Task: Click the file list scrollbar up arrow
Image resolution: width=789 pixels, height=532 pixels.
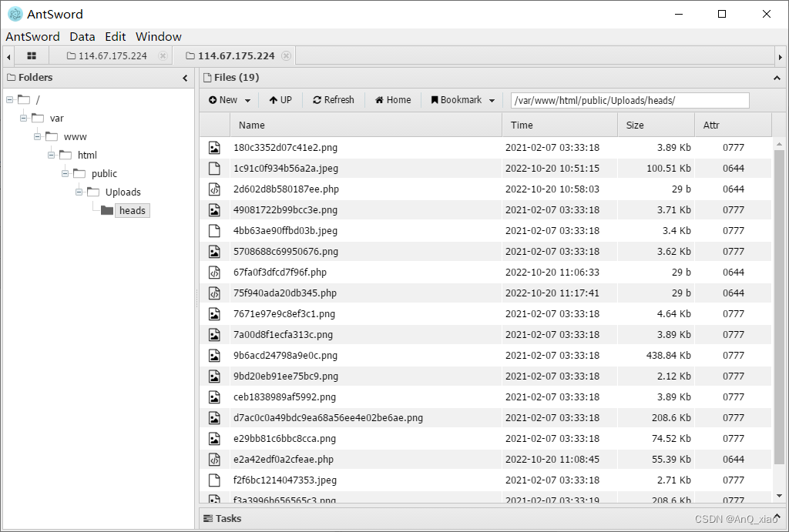Action: 780,144
